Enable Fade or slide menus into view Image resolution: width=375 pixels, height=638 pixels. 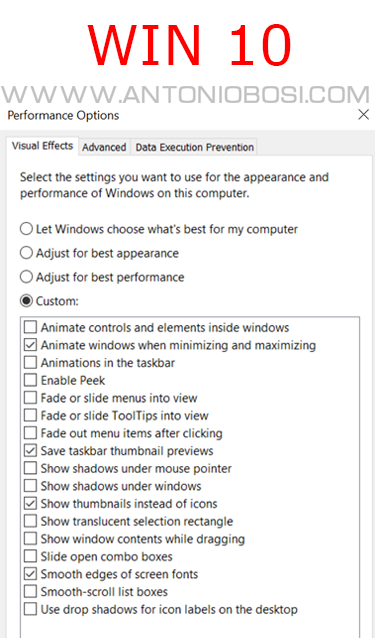click(x=31, y=398)
